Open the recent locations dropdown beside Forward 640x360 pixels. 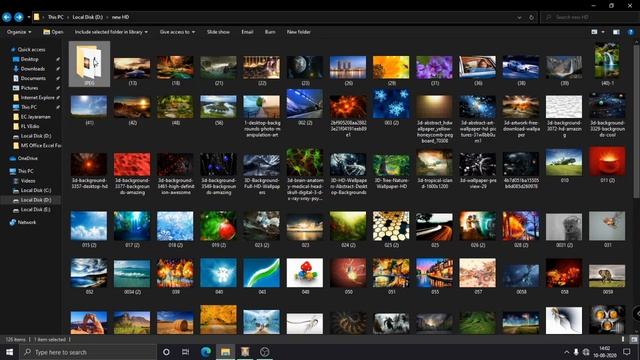(x=29, y=17)
